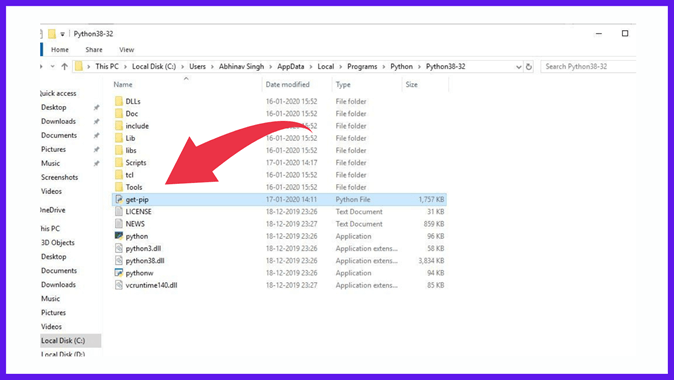This screenshot has width=674, height=380.
Task: Go to Python breadcrumb segment
Action: (x=401, y=67)
